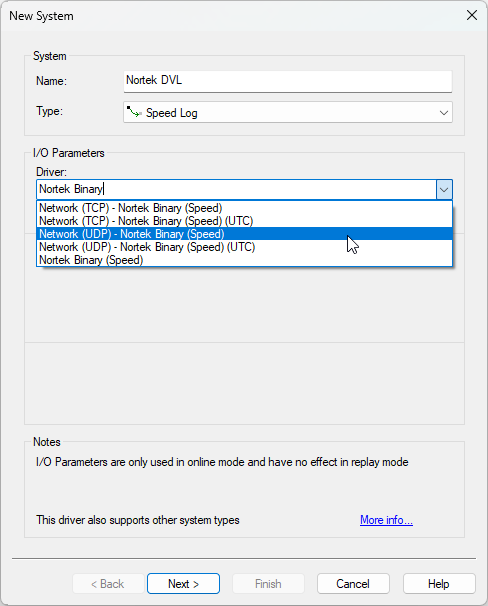
Task: Click the green Speed Log type icon
Action: pyautogui.click(x=134, y=112)
